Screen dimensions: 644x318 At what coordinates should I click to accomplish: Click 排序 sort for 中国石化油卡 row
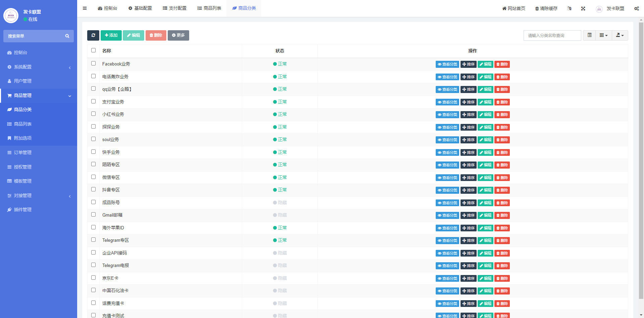pos(469,291)
